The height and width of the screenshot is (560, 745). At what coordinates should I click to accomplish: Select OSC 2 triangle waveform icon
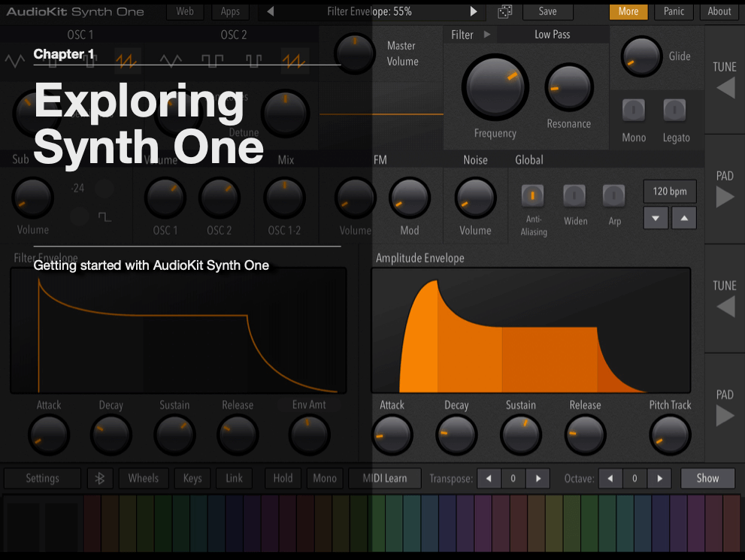171,60
